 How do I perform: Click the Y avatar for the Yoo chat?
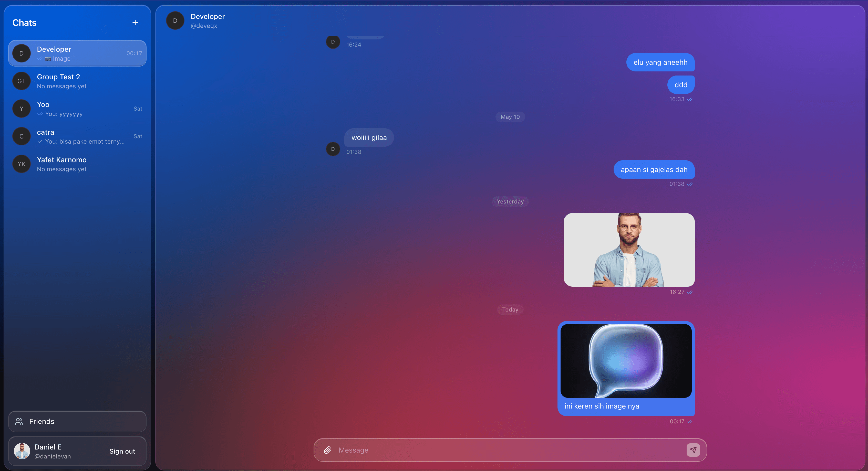(22, 109)
